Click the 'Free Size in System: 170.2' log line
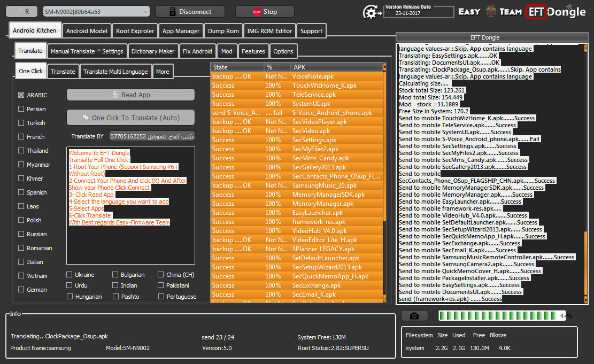The width and height of the screenshot is (594, 364). coord(434,111)
